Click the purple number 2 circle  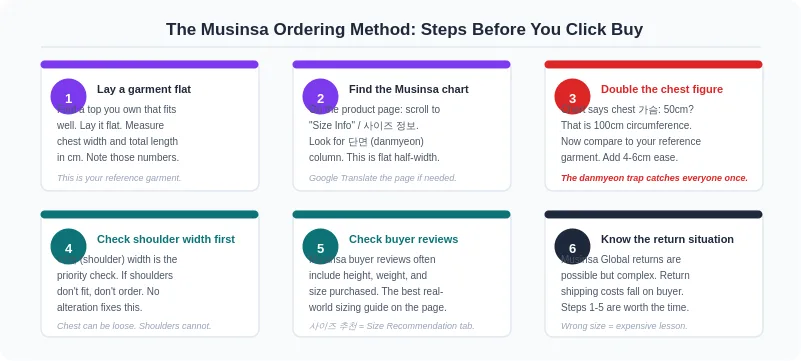320,97
